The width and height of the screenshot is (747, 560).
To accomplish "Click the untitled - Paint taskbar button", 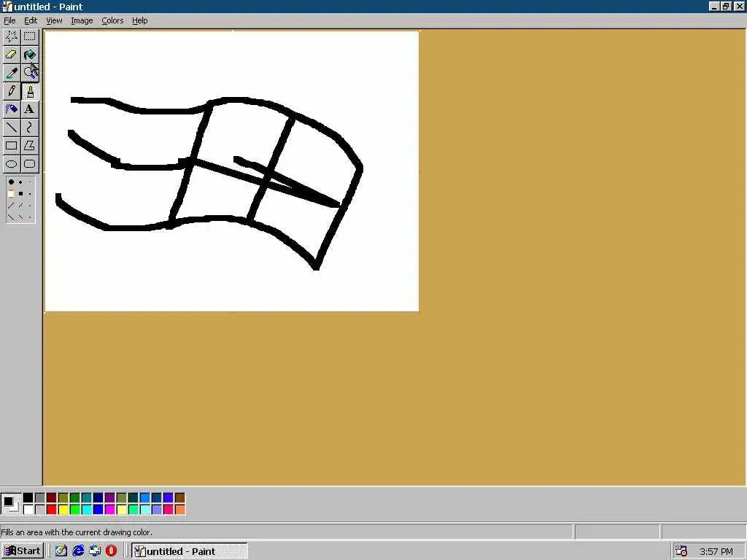I will 189,551.
